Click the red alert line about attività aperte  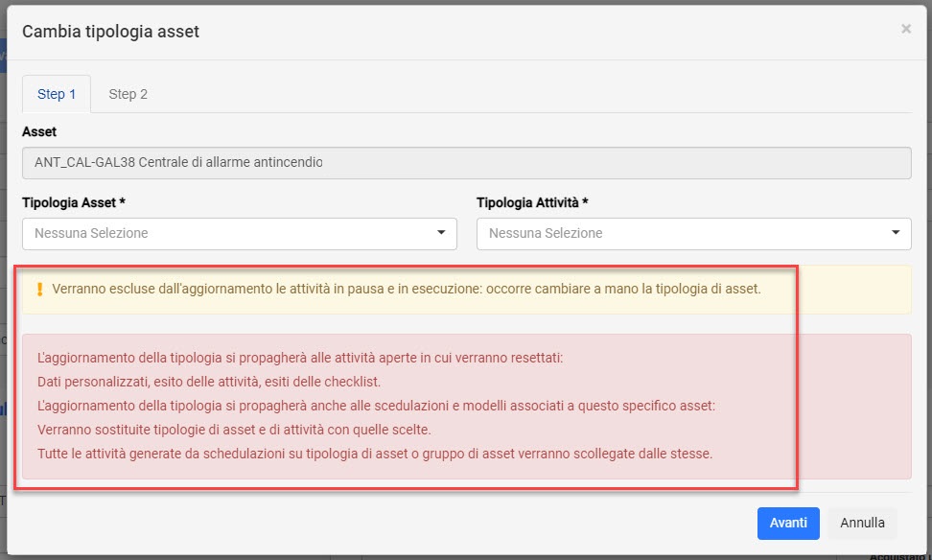pos(299,358)
